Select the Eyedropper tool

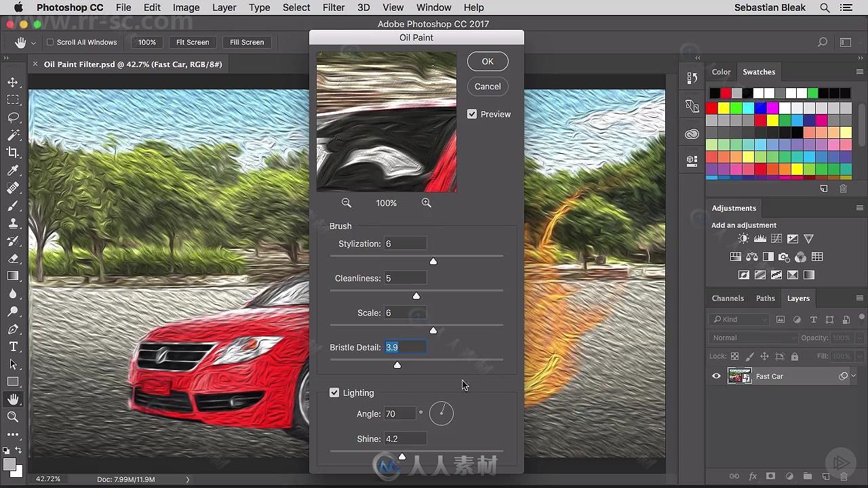click(13, 170)
